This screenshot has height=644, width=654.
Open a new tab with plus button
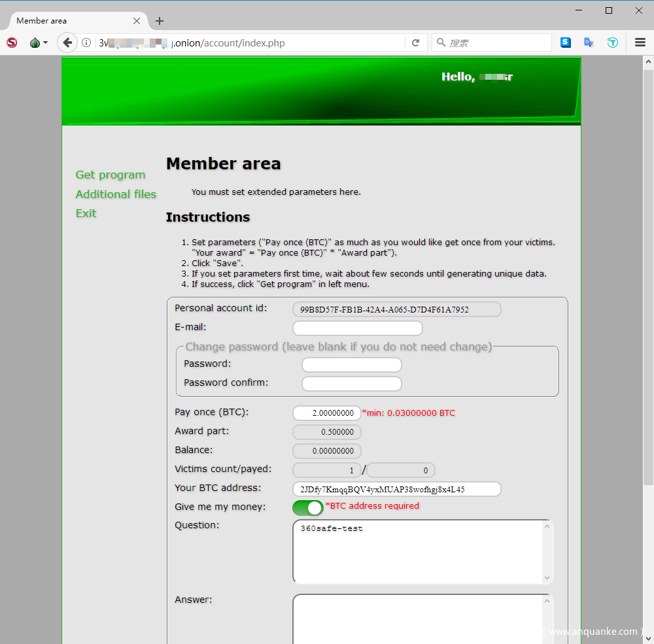pos(160,21)
